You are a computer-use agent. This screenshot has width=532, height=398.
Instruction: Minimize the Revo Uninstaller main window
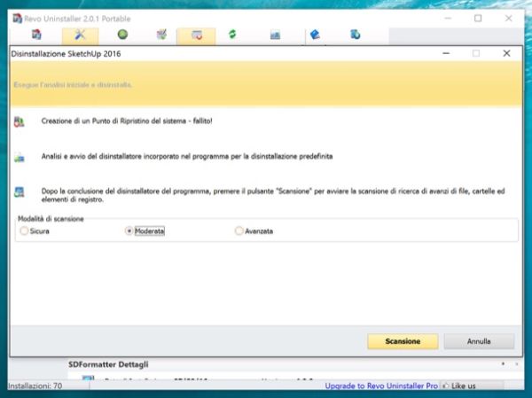[x=448, y=19]
